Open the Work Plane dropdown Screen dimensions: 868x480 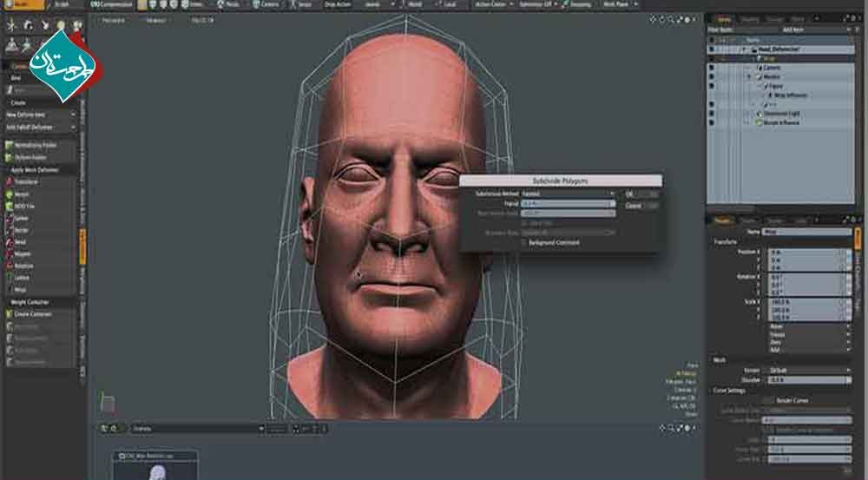pyautogui.click(x=620, y=4)
